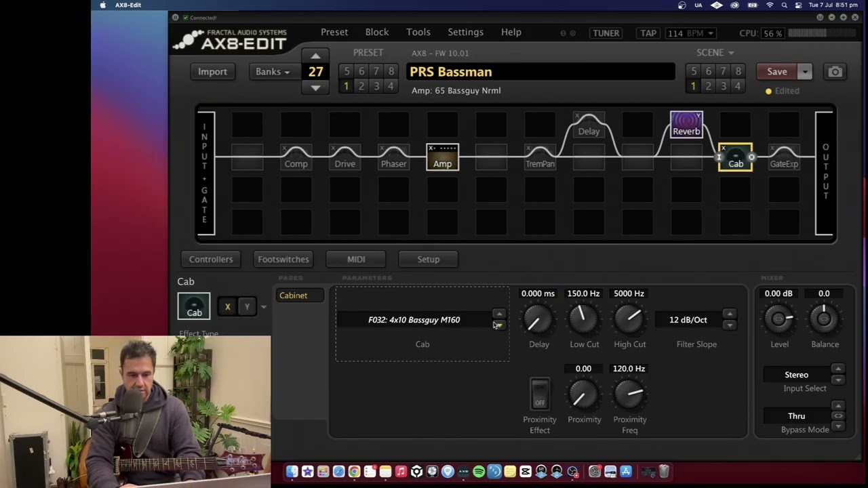Open the TUNER
The width and height of the screenshot is (868, 488).
(x=606, y=33)
